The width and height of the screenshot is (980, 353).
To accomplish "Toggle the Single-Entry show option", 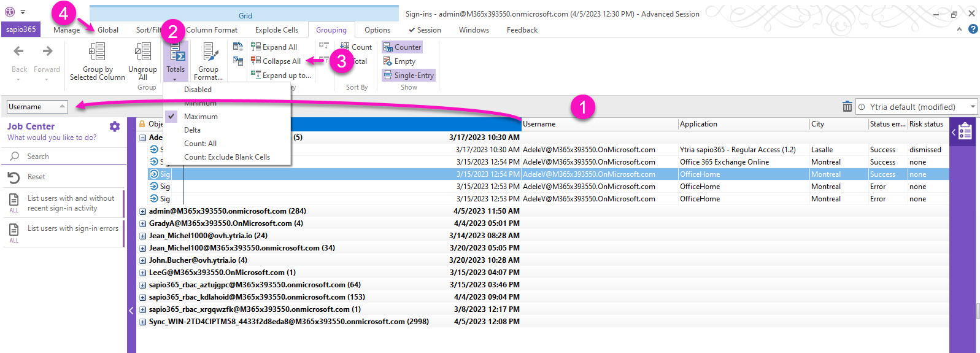I will coord(409,75).
